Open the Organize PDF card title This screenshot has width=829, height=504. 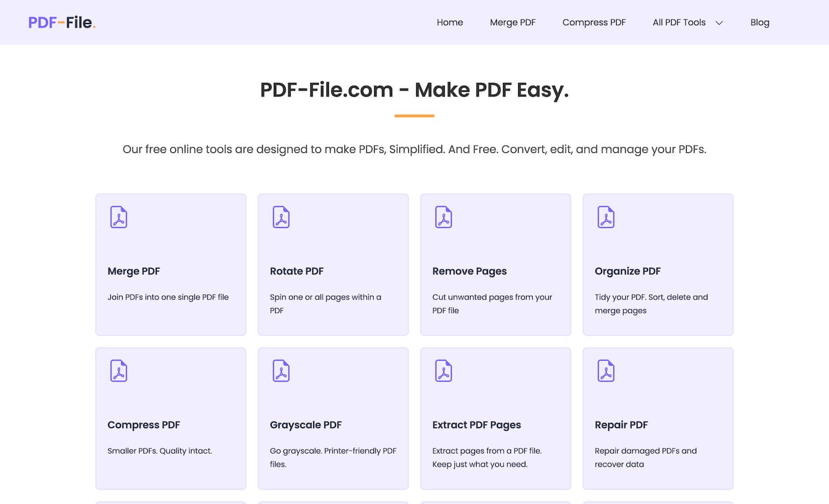pyautogui.click(x=628, y=271)
